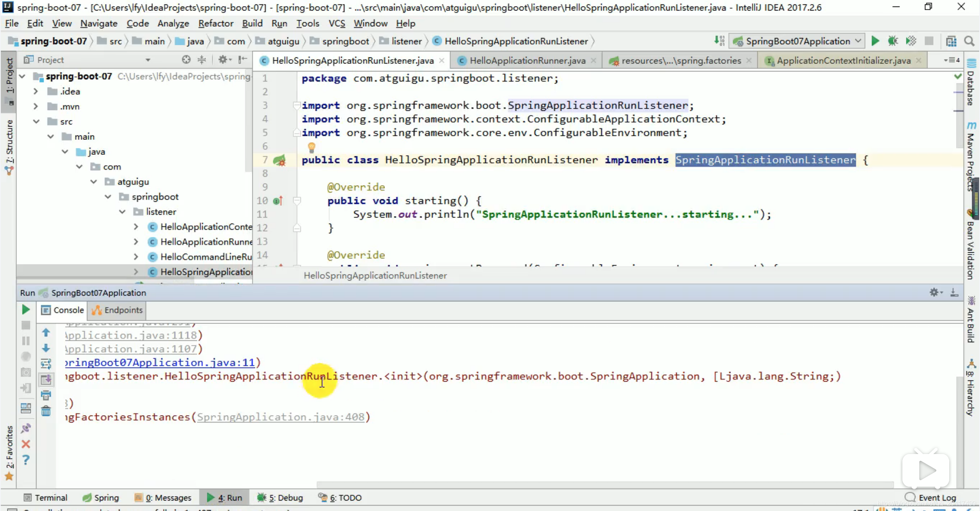Screen dimensions: 980x511
Task: Collapse the listener package folder
Action: point(122,212)
